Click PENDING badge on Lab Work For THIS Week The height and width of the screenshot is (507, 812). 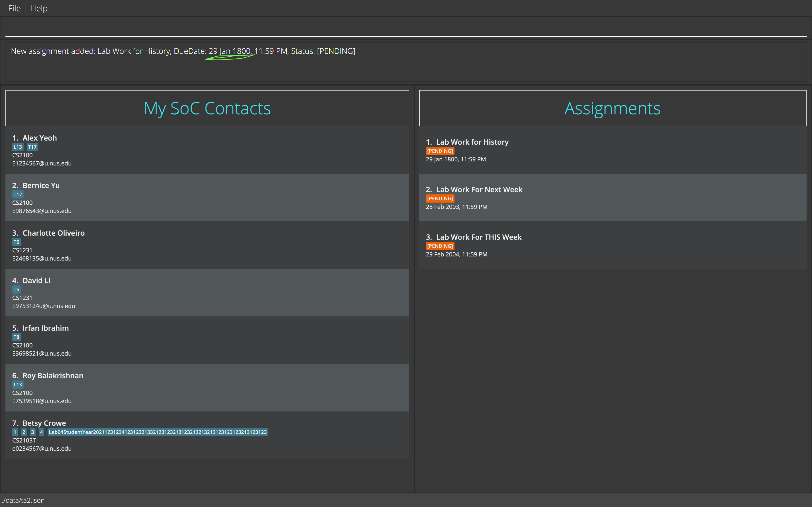coord(440,246)
